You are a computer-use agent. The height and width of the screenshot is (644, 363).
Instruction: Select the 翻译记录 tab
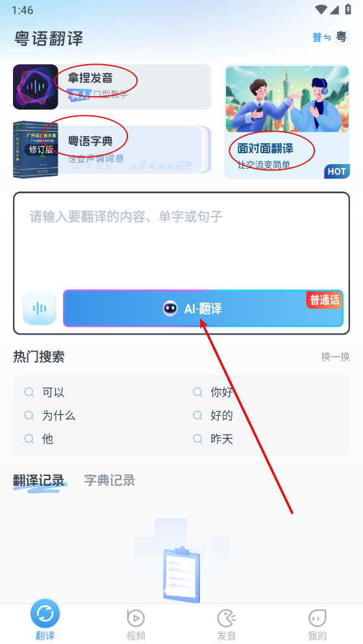pyautogui.click(x=39, y=481)
